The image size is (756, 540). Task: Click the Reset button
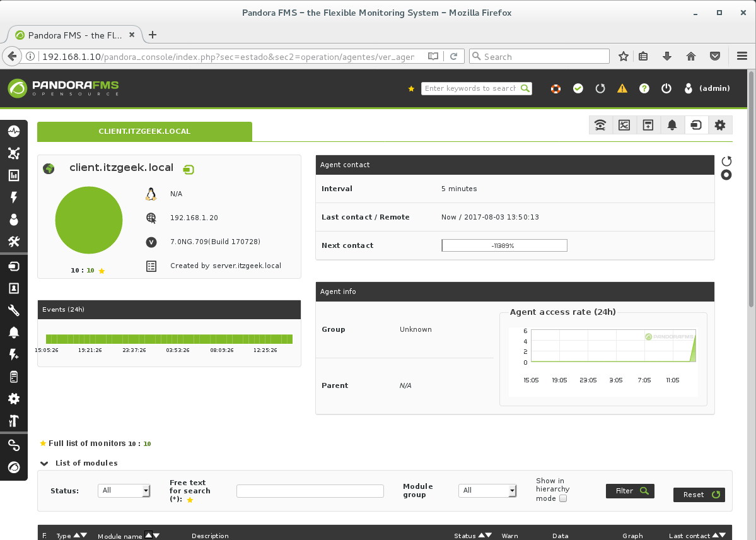click(x=699, y=495)
